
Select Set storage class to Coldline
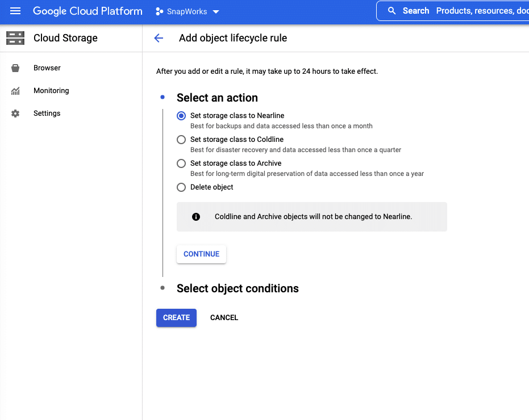coord(181,140)
